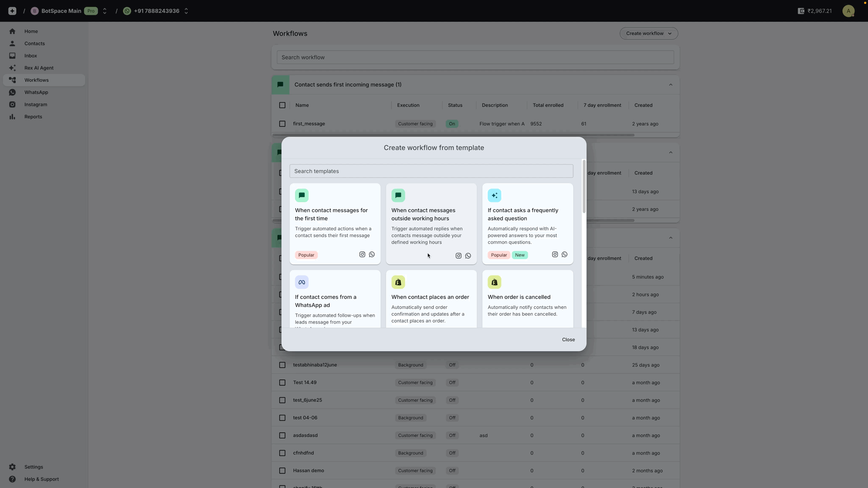Select Workflows in the sidebar
The image size is (868, 488).
point(44,80)
